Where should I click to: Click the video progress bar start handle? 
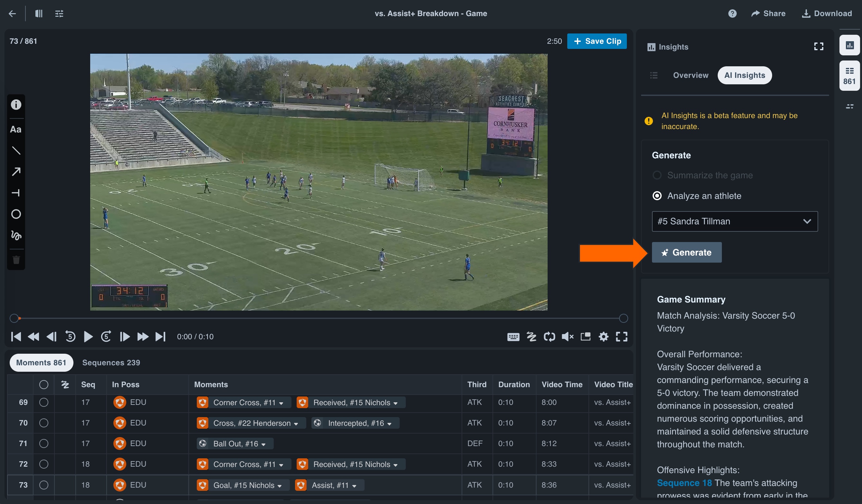[x=14, y=318]
